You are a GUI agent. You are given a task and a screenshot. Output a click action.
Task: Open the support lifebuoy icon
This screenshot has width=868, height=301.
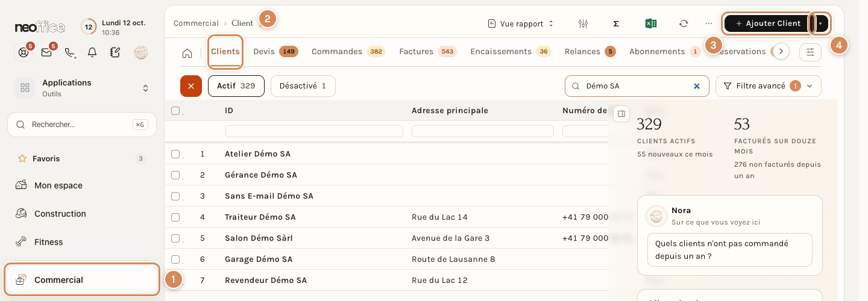pos(24,52)
